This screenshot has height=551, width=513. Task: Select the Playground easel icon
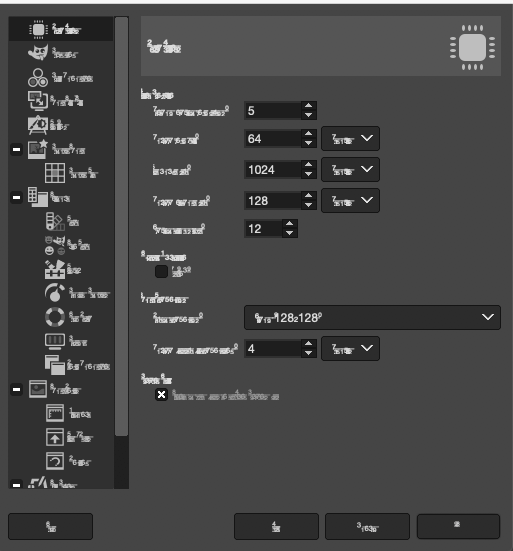click(38, 125)
